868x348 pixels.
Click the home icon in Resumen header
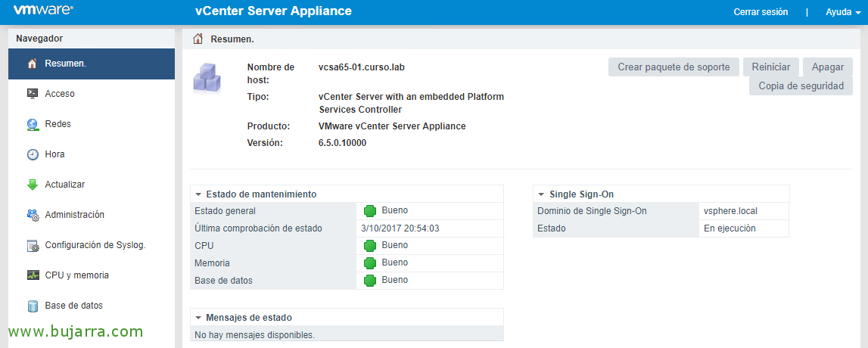coord(198,39)
